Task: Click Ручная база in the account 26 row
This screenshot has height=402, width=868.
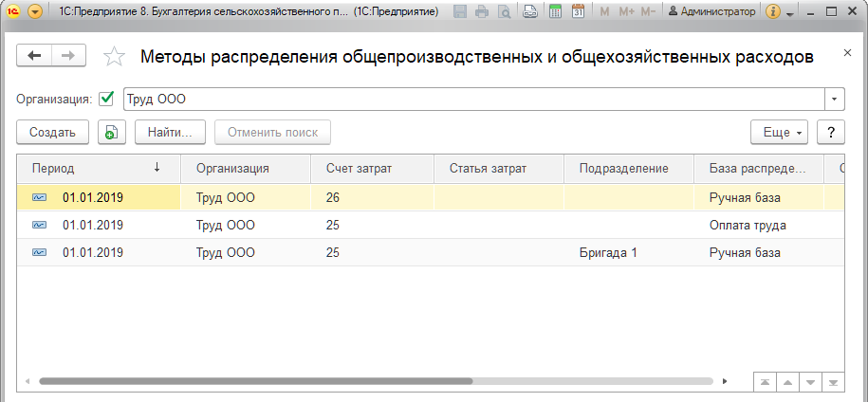Action: click(745, 197)
